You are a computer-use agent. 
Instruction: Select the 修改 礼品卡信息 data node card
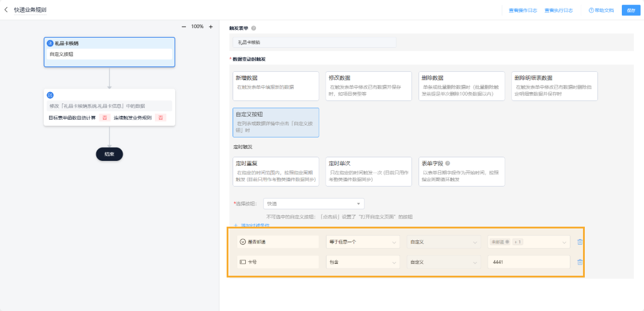pyautogui.click(x=109, y=107)
